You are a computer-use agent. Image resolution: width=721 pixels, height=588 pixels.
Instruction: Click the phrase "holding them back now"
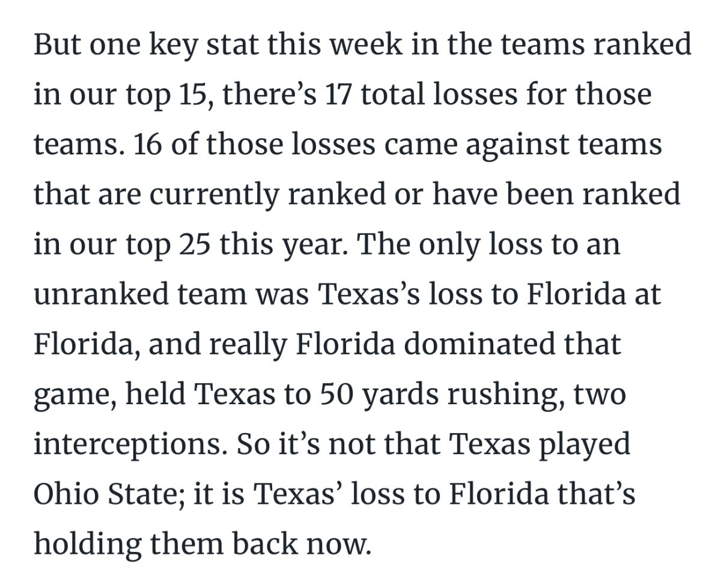(199, 547)
